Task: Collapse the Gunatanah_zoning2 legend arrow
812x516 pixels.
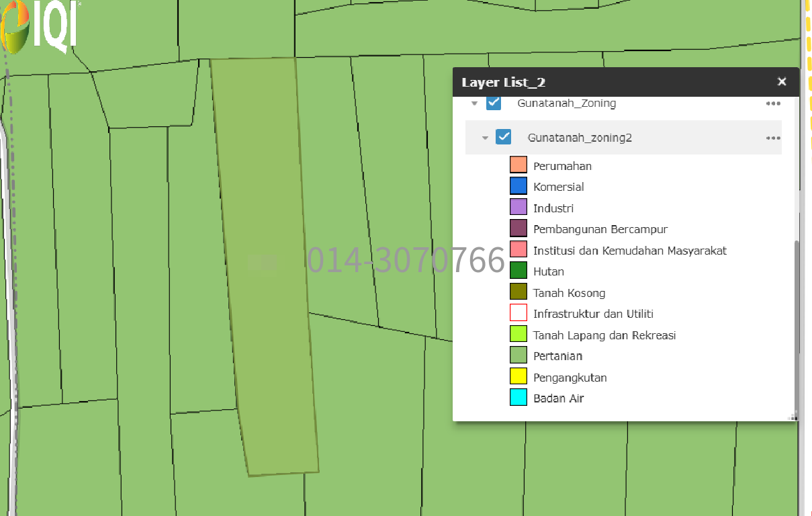Action: click(484, 138)
